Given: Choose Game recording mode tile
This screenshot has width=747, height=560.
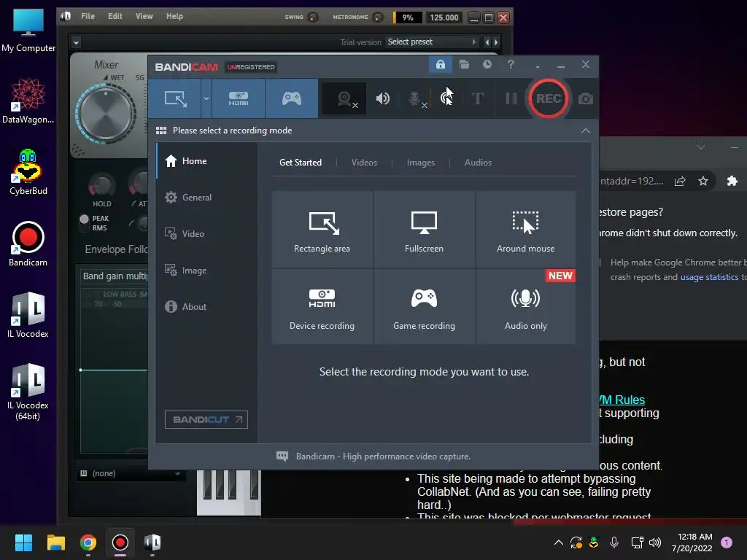Looking at the screenshot, I should point(424,307).
